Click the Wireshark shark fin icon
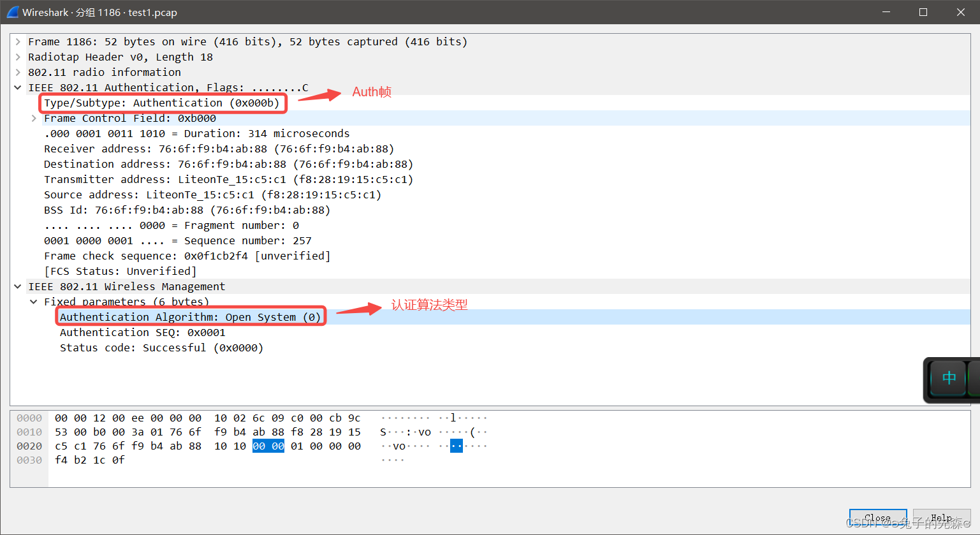980x535 pixels. 12,12
